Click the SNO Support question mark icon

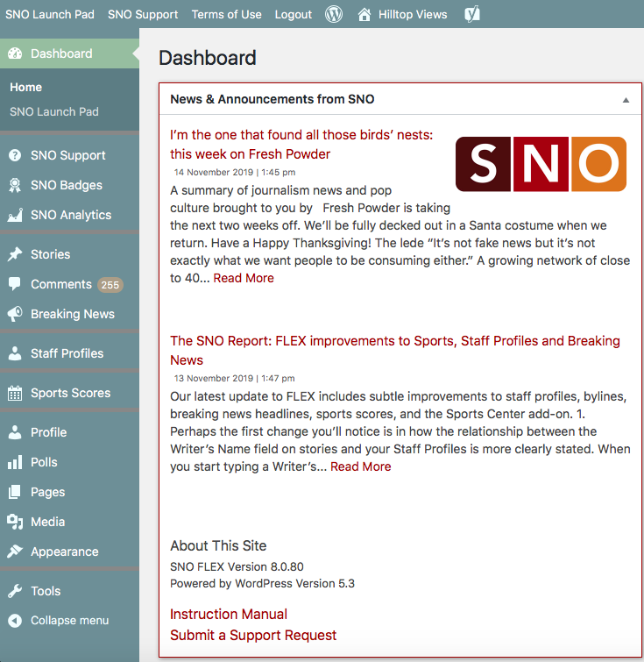(x=15, y=155)
